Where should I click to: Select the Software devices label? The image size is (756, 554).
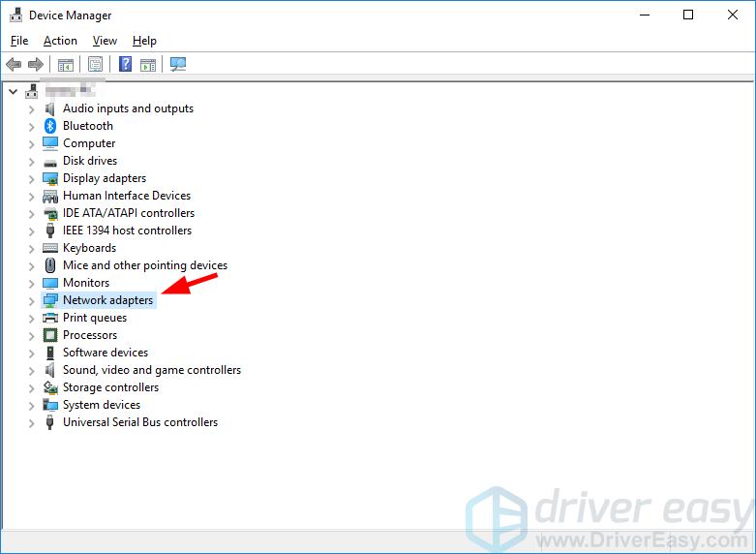click(x=106, y=353)
